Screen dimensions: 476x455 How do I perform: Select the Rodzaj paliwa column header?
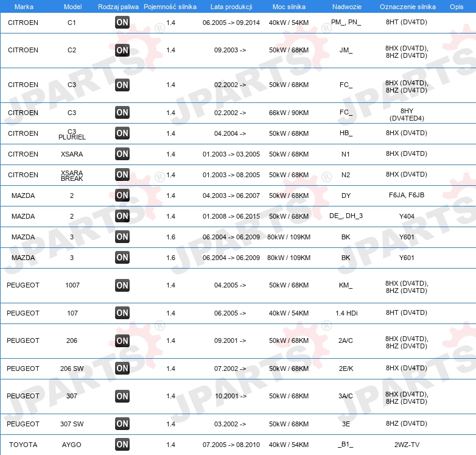pos(118,7)
